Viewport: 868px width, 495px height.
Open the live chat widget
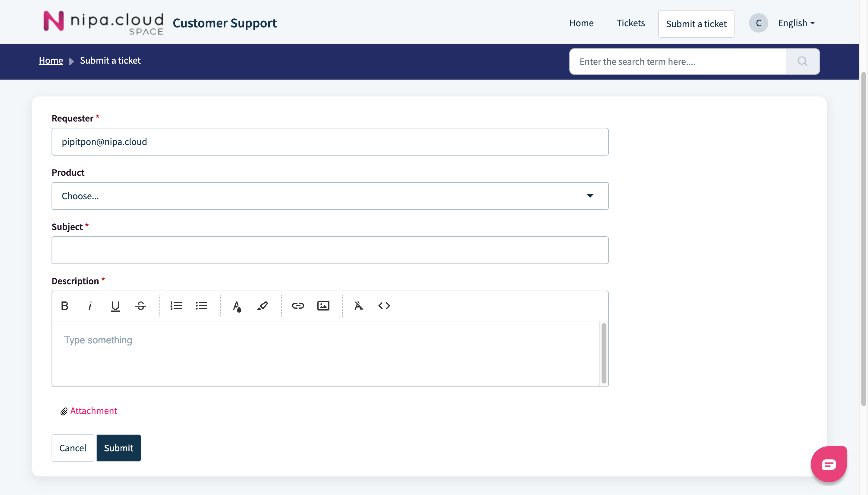tap(828, 464)
